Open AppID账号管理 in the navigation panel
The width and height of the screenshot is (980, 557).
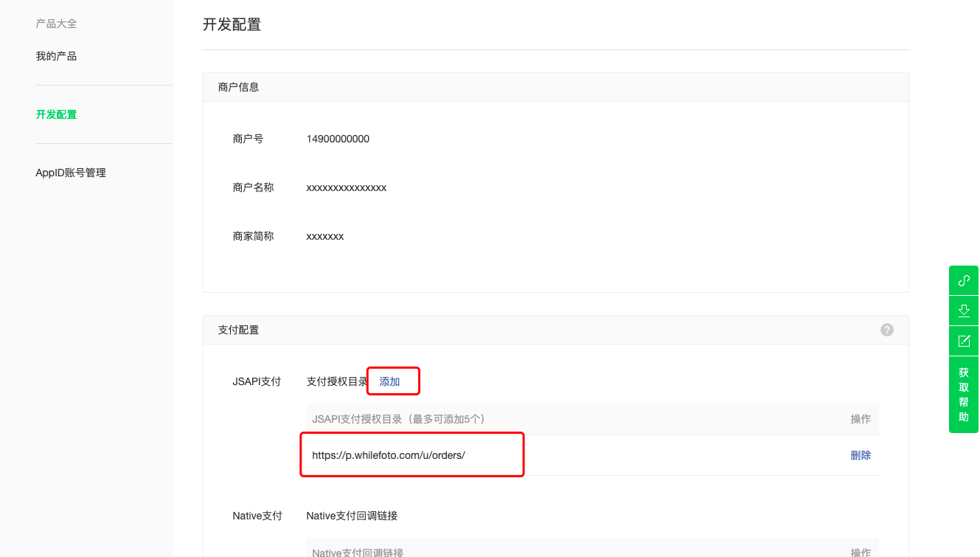tap(71, 172)
